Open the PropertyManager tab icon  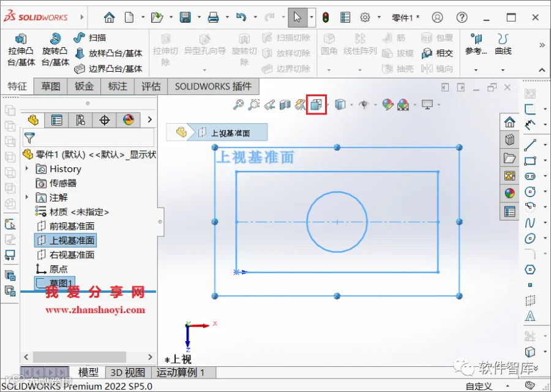(56, 120)
